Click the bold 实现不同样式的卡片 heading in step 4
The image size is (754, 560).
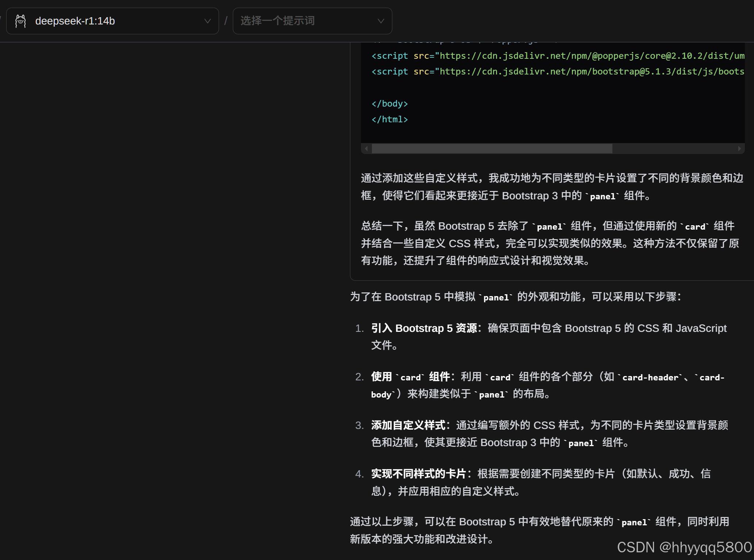pyautogui.click(x=419, y=474)
